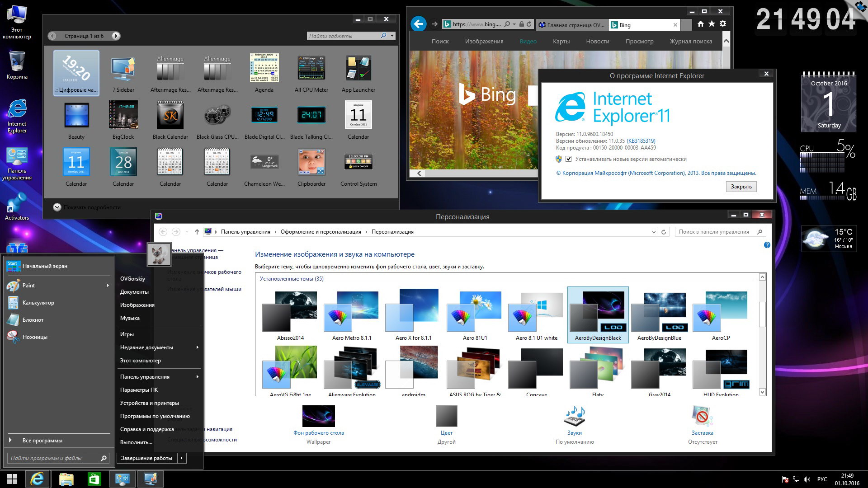This screenshot has height=488, width=868.
Task: Pick the Blade Talking Clock gadget
Action: [311, 120]
